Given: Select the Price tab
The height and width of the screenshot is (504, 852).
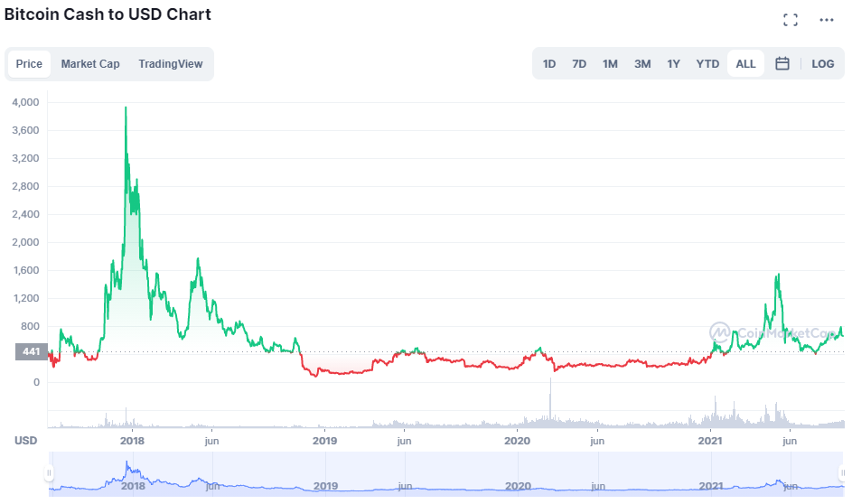Looking at the screenshot, I should pos(29,64).
